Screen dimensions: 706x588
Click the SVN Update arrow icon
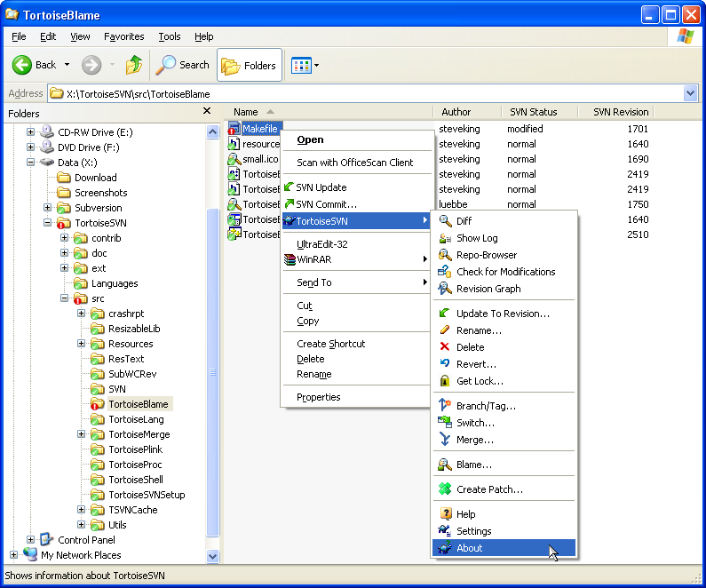(289, 187)
